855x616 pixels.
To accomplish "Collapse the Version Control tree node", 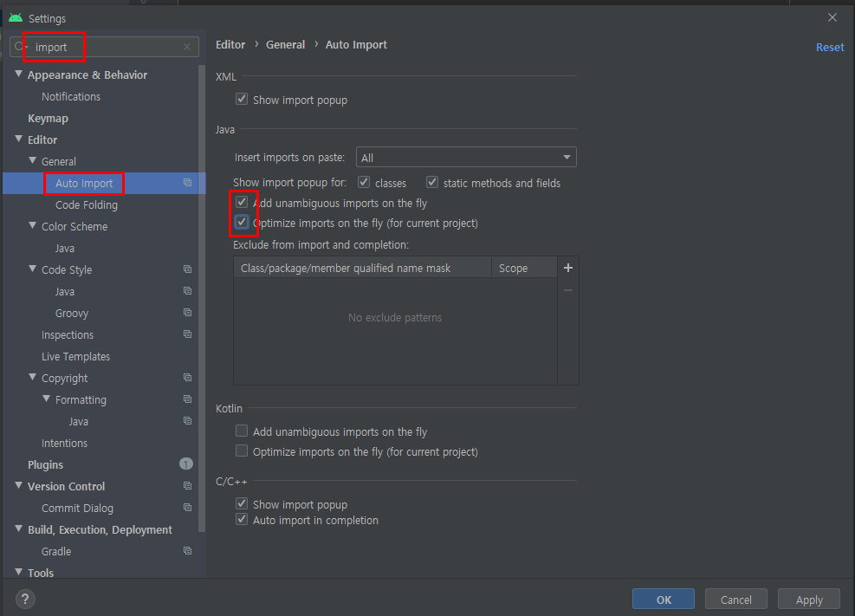I will [18, 485].
